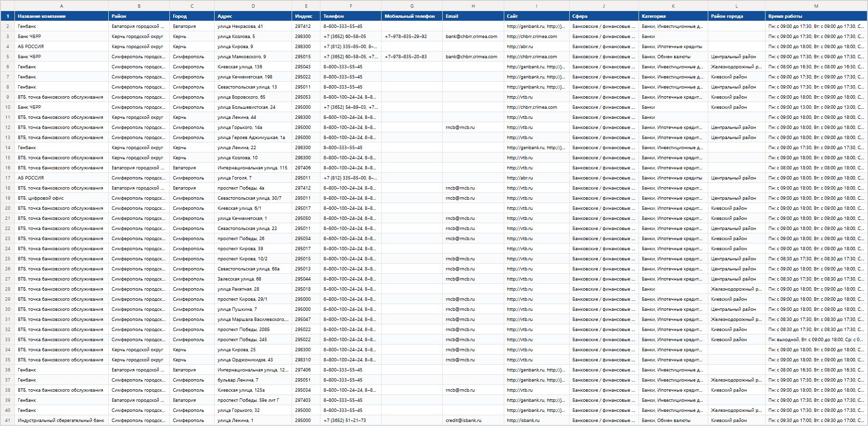This screenshot has width=868, height=434.
Task: Click the cell 'улица Кечкеметская, 198'
Action: tap(253, 77)
